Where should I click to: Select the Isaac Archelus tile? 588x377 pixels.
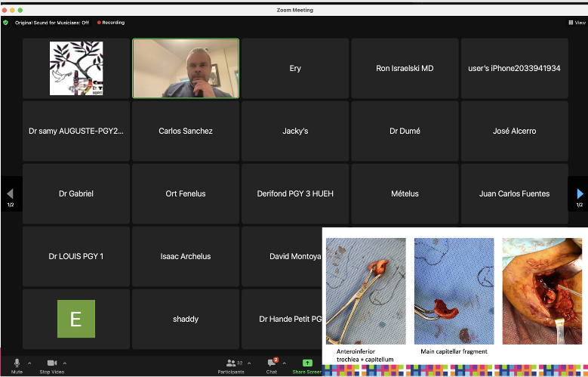(186, 256)
